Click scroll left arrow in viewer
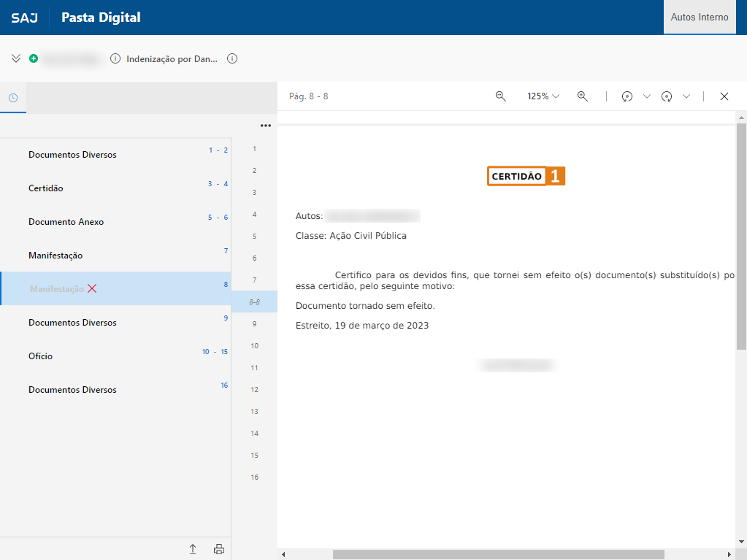 click(283, 554)
